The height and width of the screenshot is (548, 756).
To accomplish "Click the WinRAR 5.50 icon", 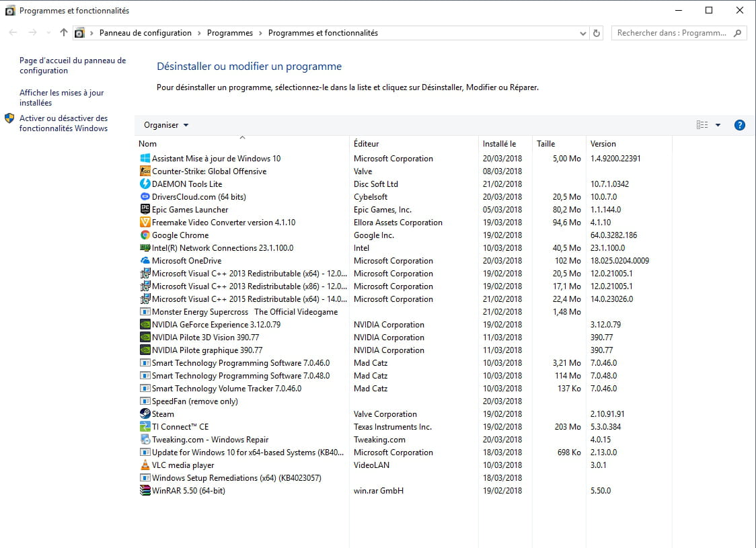I will [x=145, y=491].
